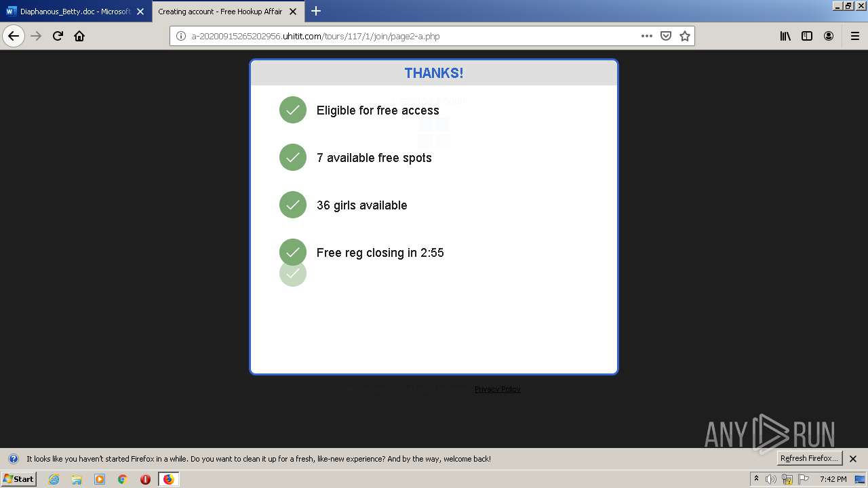Open page actions three-dot menu

(647, 36)
